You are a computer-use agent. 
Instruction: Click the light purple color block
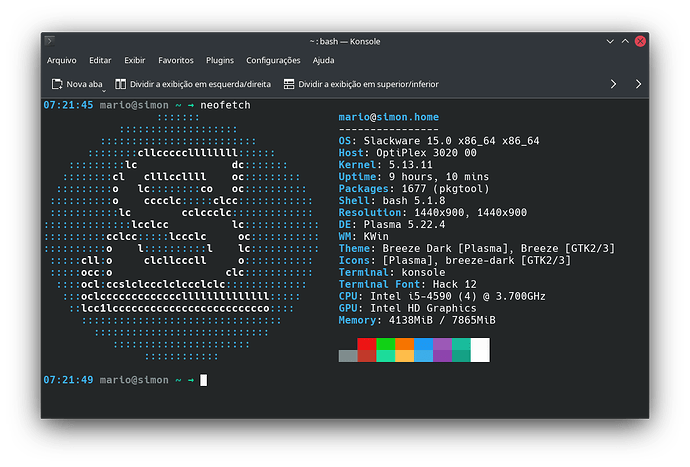point(442,344)
